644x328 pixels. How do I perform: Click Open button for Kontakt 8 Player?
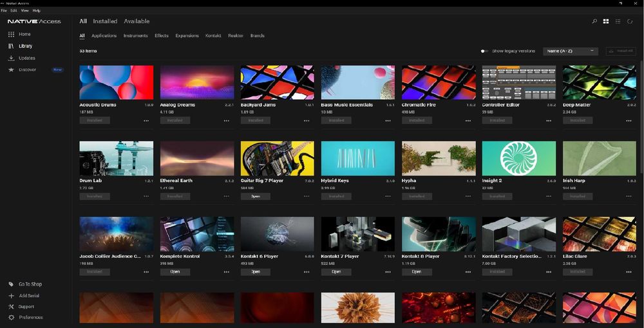tap(417, 272)
